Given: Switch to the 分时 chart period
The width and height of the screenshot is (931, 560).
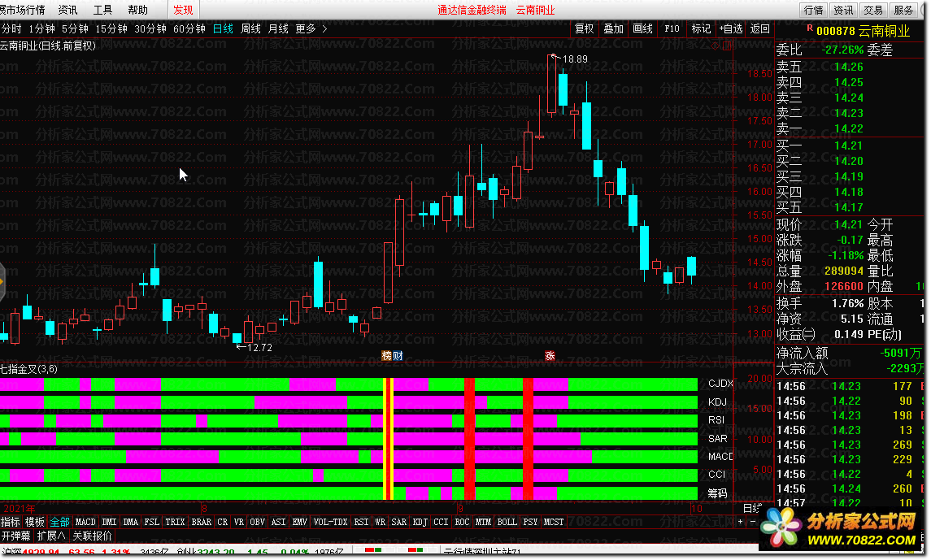Looking at the screenshot, I should (11, 28).
